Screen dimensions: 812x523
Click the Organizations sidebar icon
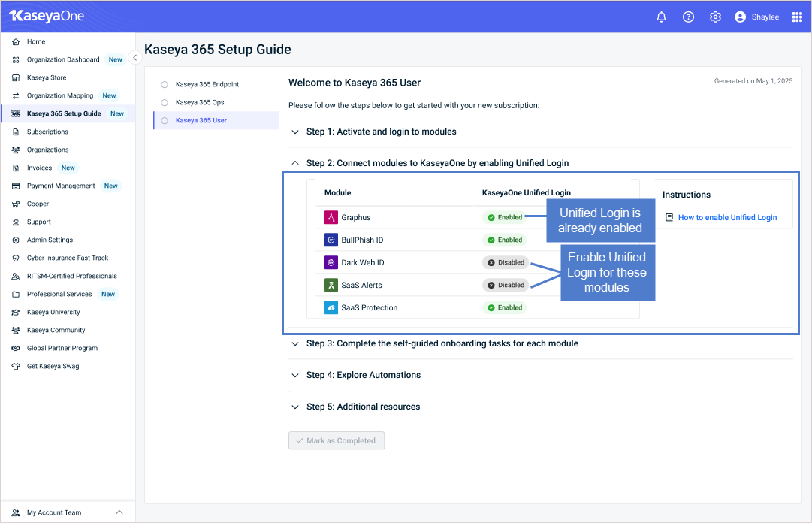click(16, 150)
